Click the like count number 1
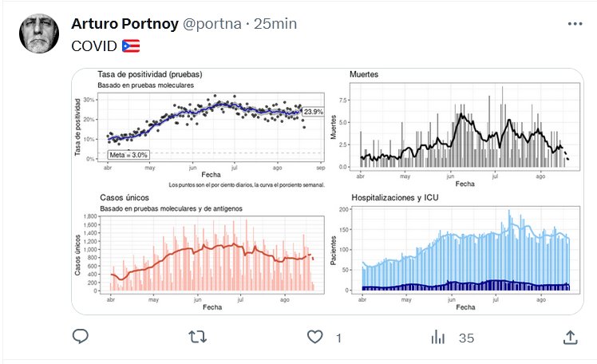597x364 pixels. pyautogui.click(x=338, y=338)
